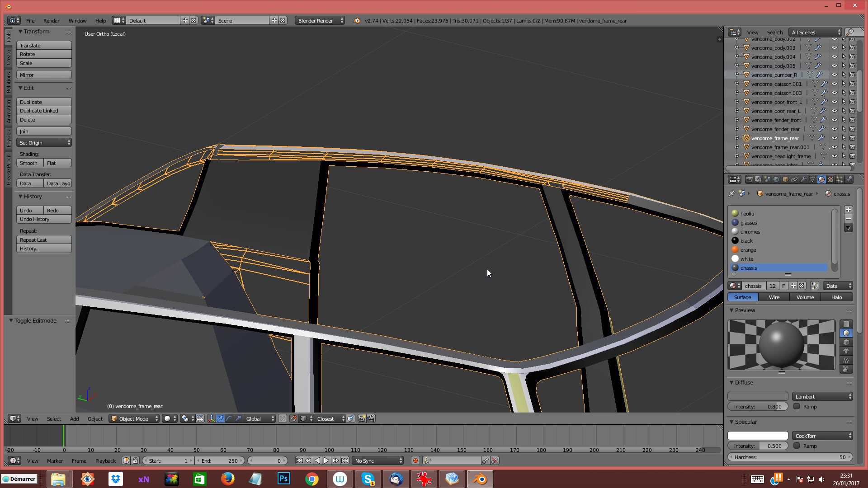The height and width of the screenshot is (488, 868).
Task: Open the Render properties tab icon
Action: click(750, 179)
